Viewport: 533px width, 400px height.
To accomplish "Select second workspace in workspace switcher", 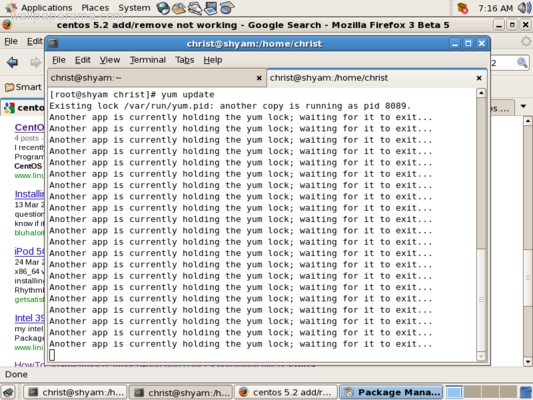I will point(472,392).
